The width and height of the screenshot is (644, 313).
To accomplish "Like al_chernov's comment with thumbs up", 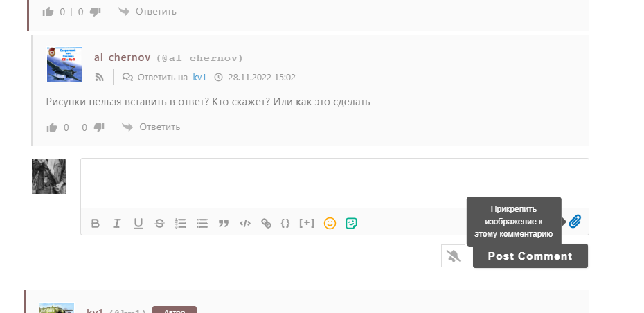I will (x=52, y=127).
